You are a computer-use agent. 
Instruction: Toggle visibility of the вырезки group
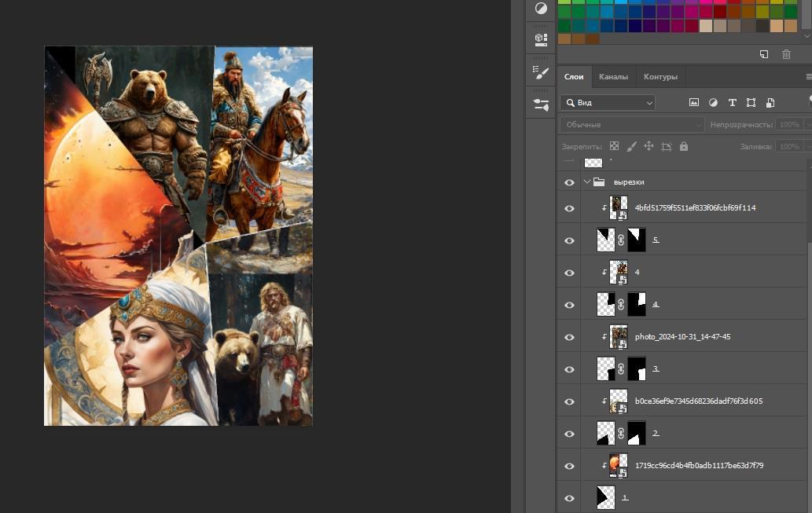tap(570, 182)
